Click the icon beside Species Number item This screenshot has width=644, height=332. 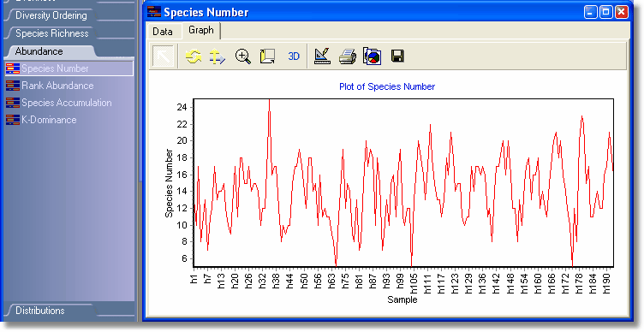pos(13,68)
